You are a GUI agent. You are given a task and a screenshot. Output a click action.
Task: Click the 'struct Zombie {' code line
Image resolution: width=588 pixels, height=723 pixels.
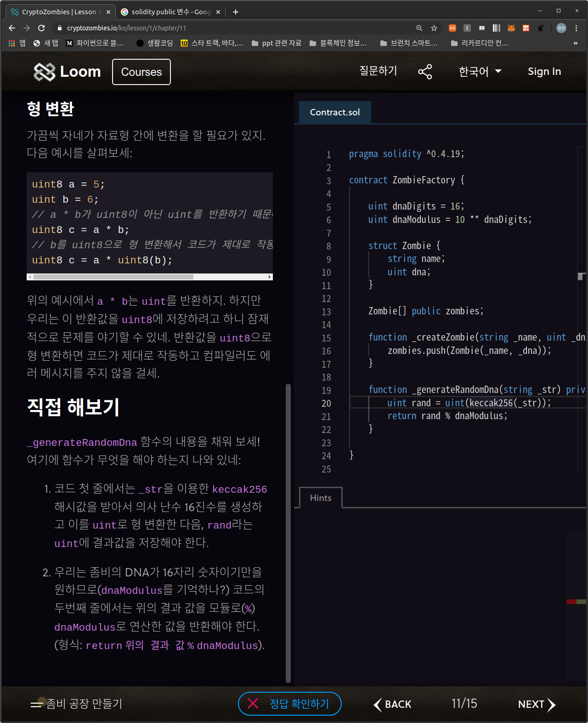pos(404,246)
